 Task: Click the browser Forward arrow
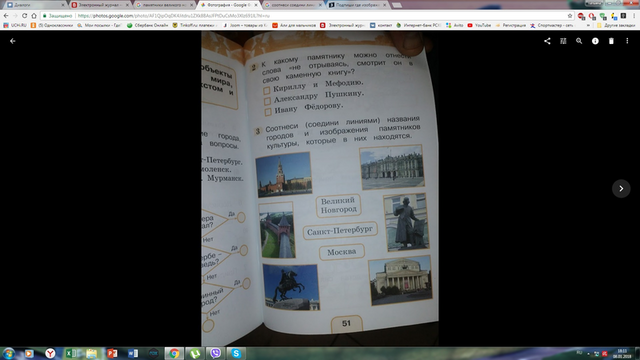15,16
